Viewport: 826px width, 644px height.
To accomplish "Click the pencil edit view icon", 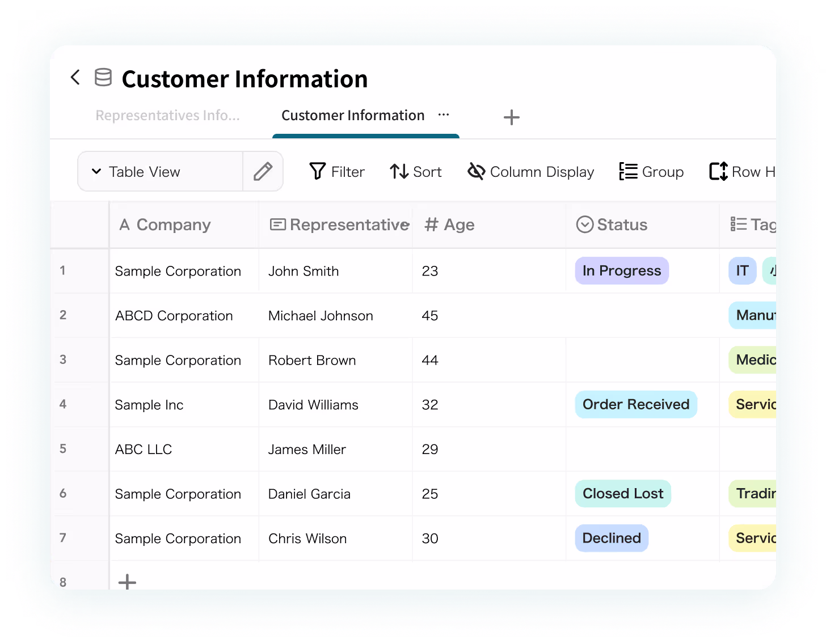I will [263, 171].
